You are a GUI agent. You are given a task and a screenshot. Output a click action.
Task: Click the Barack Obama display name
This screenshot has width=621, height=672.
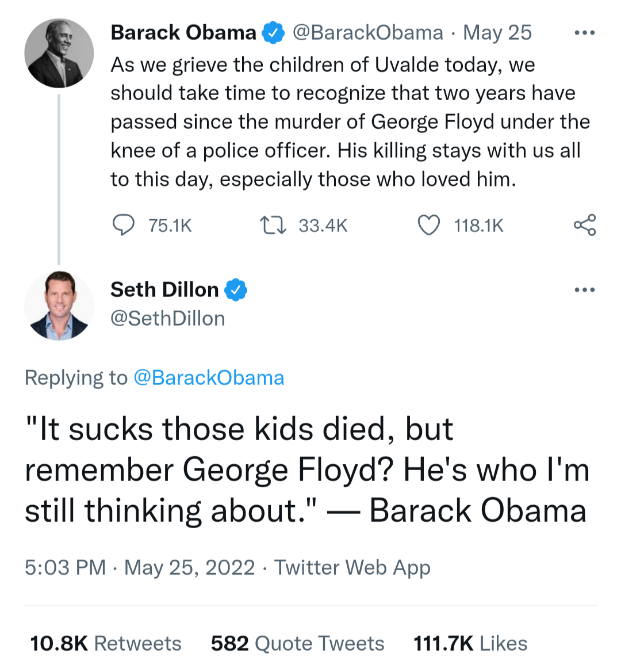183,33
